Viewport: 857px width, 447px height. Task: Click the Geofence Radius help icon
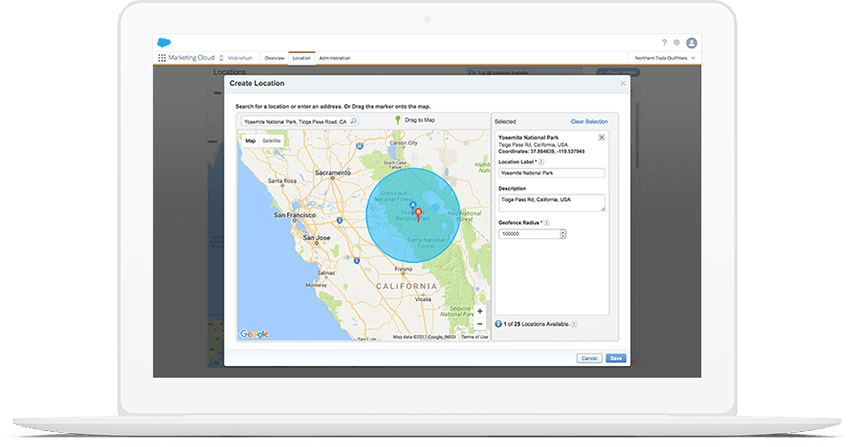[547, 223]
